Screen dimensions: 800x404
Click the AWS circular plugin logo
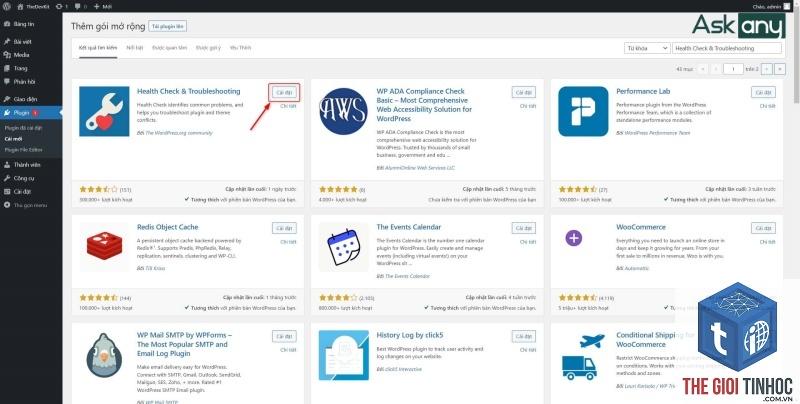343,111
